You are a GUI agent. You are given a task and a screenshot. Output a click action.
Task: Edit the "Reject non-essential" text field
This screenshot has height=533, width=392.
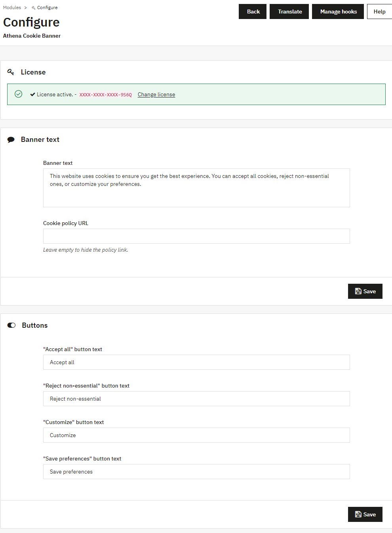click(x=196, y=399)
